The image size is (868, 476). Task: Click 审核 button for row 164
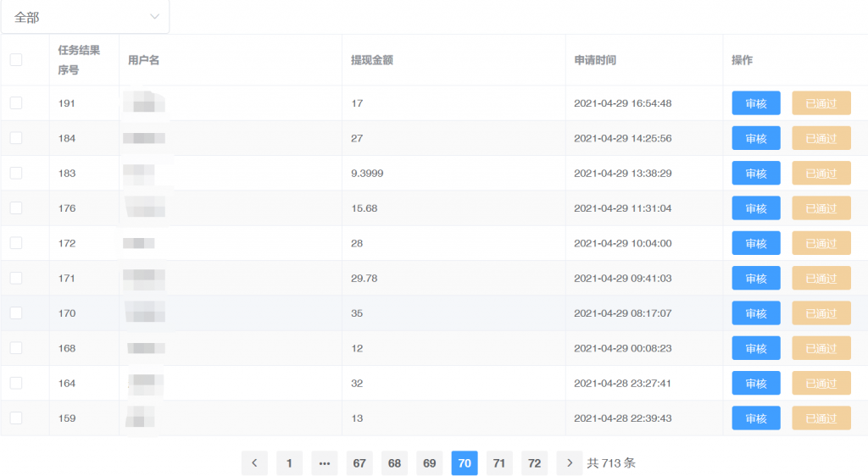point(756,384)
